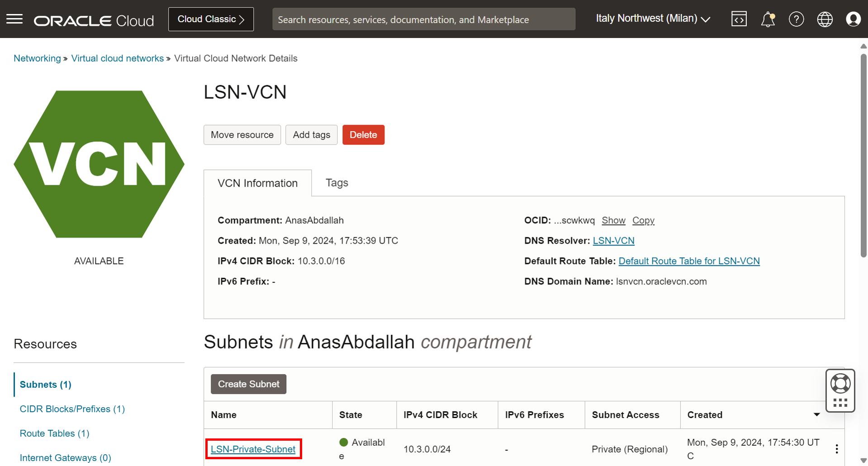Image resolution: width=868 pixels, height=466 pixels.
Task: Click the Private (Regional) access cell
Action: [630, 449]
